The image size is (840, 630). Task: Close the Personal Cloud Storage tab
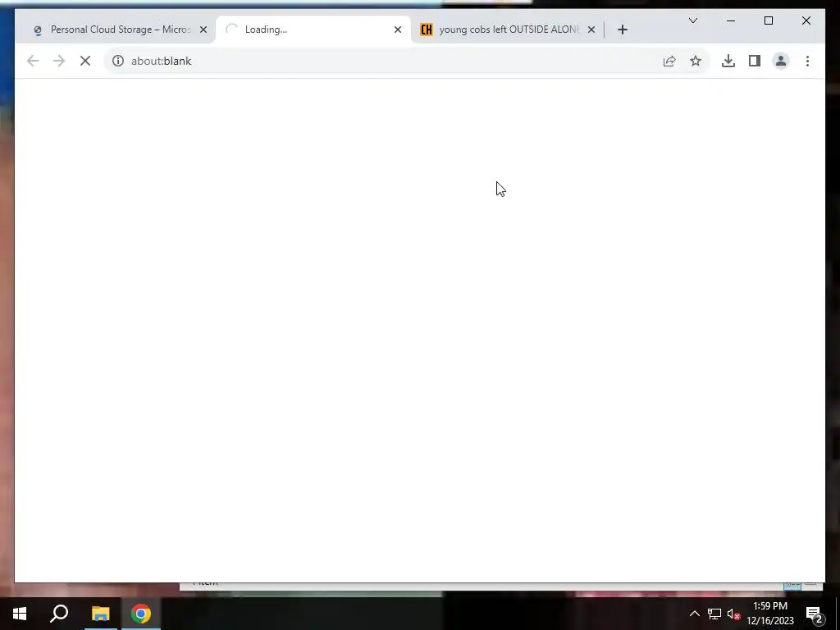[x=203, y=30]
